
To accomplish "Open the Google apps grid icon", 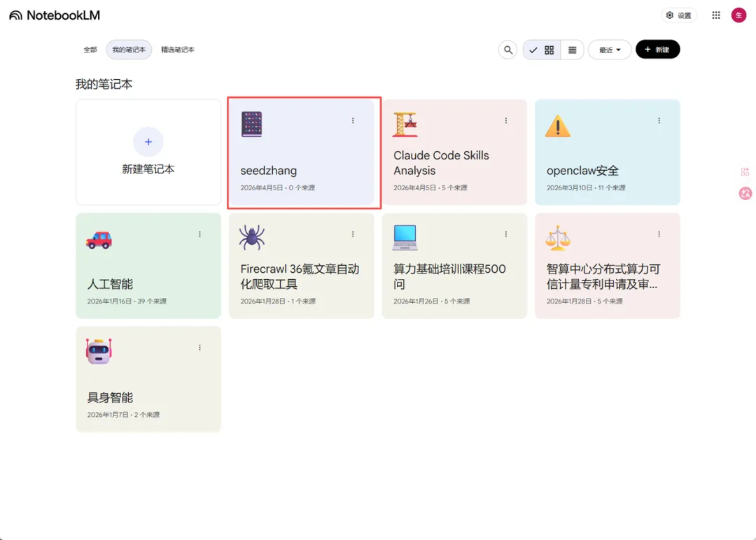I will pyautogui.click(x=716, y=15).
